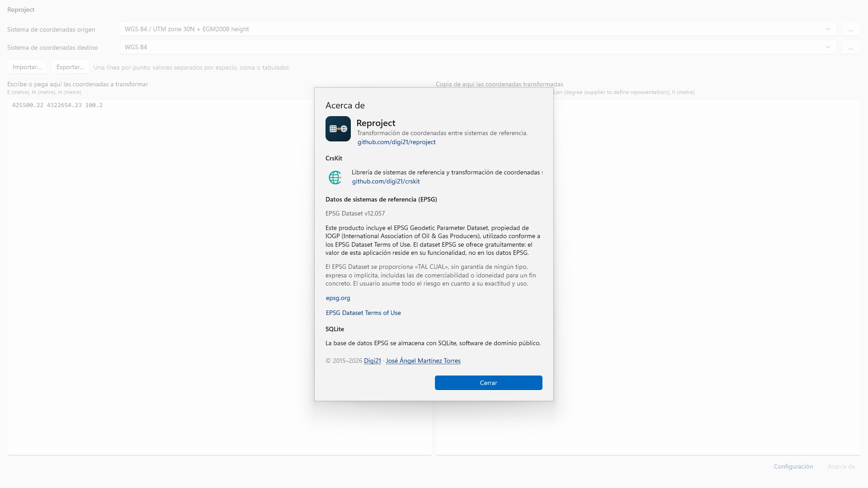Expand source coordinate system dropdown arrow
Screen dimensions: 868x488
[828, 29]
